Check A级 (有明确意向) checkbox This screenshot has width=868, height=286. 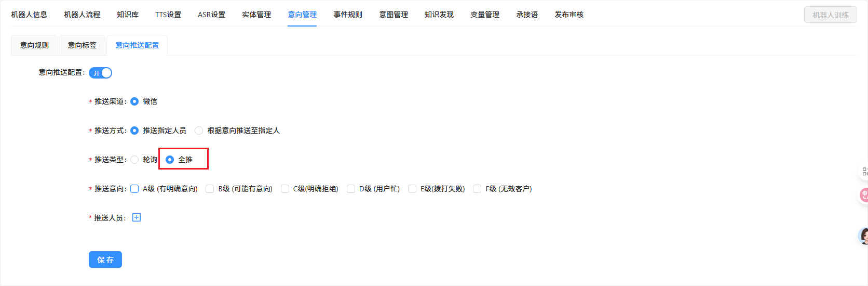tap(134, 189)
